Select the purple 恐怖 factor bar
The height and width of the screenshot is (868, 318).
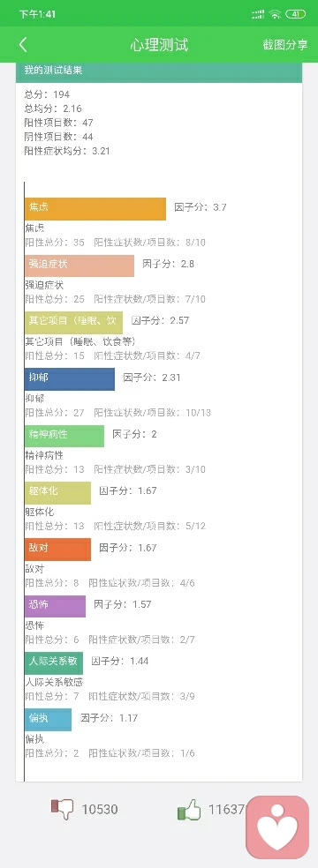point(55,606)
